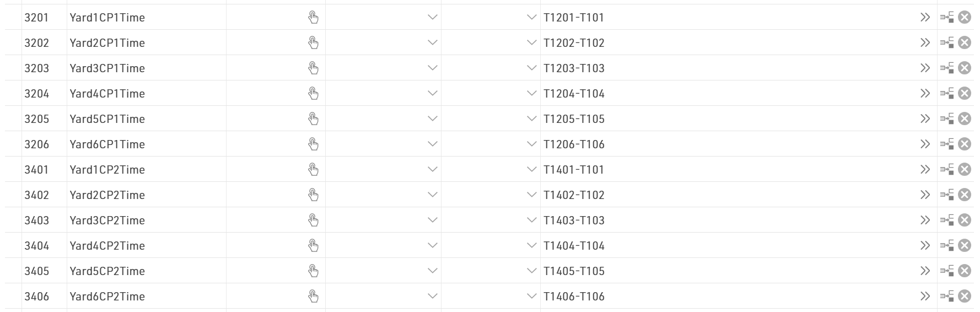Open the first dropdown in the Yard1CP1Time row

433,18
